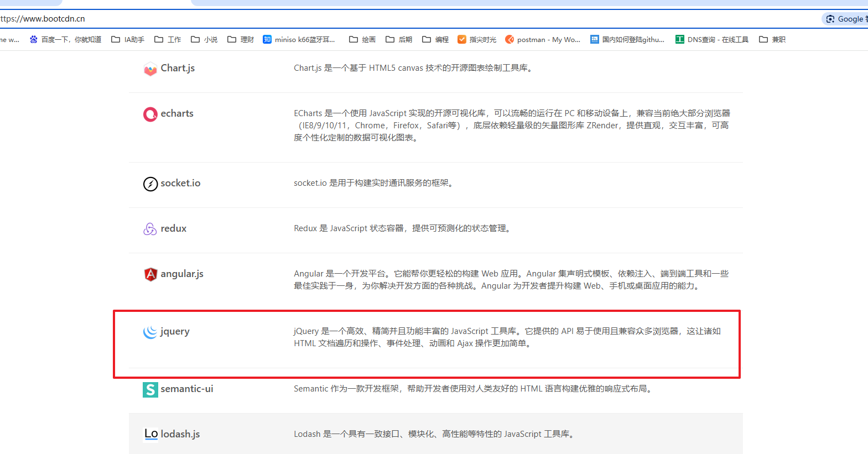The width and height of the screenshot is (868, 454).
Task: Open the 国内如何登陆githu... bookmark
Action: (627, 39)
